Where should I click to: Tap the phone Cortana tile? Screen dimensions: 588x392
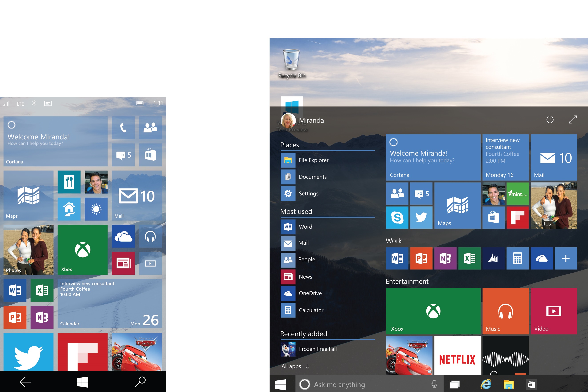pos(56,141)
